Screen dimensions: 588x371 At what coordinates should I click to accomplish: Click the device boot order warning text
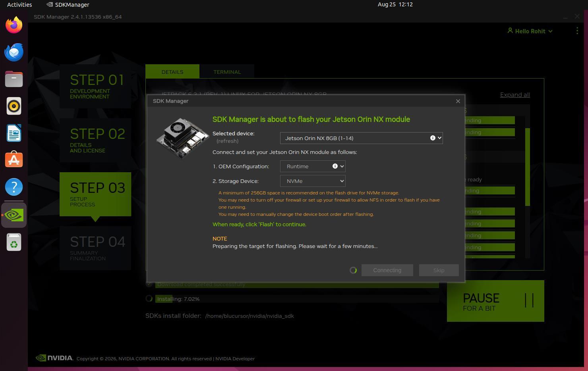click(x=296, y=214)
